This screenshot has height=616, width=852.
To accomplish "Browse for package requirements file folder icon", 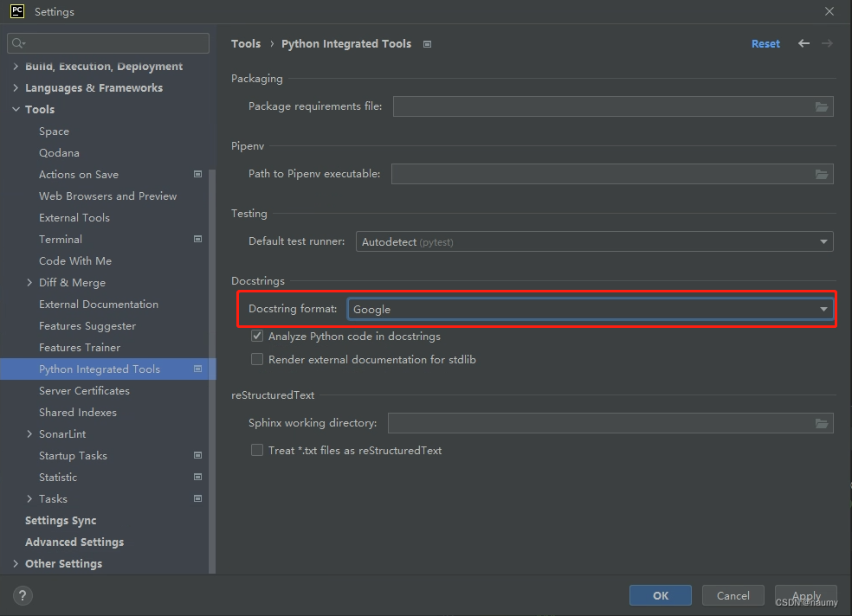I will 821,107.
